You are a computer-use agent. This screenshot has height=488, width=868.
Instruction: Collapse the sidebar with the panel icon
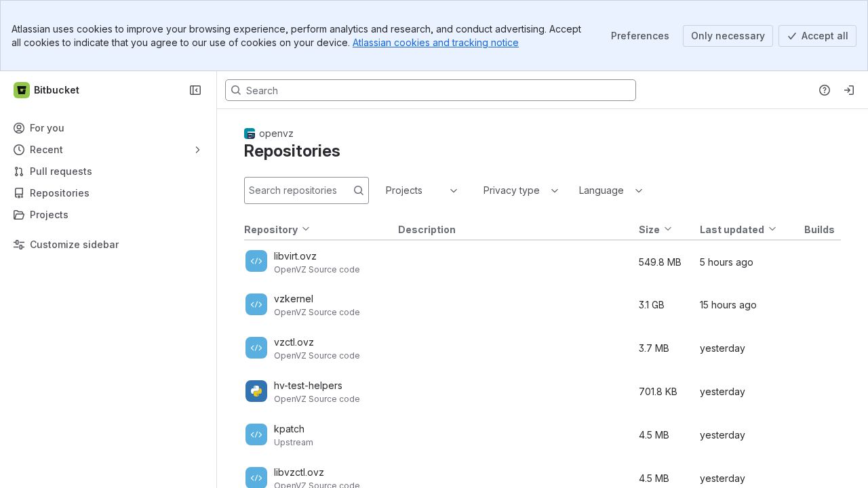(x=195, y=90)
